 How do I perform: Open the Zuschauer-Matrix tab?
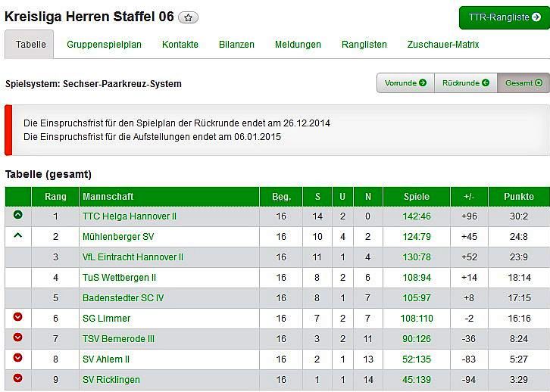tap(443, 45)
